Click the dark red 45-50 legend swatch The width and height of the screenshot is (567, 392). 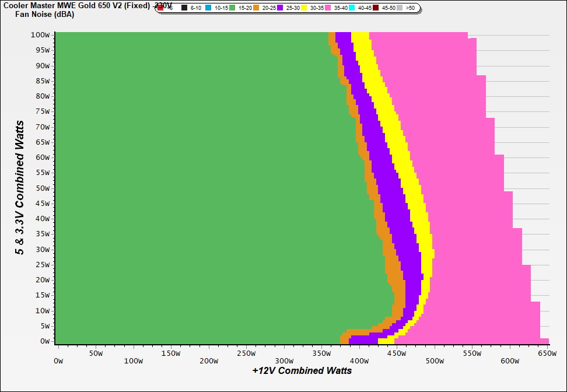click(x=376, y=8)
